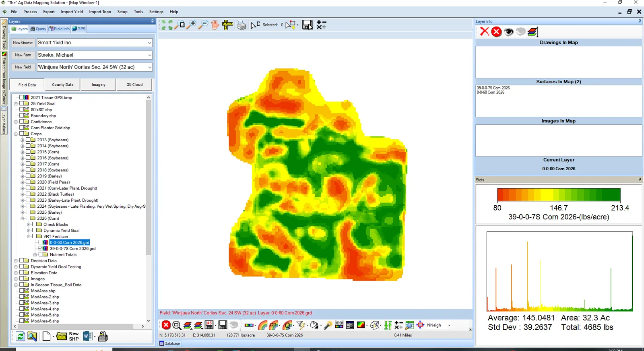Click the Word document export icon
Image resolution: width=644 pixels, height=351 pixels.
pyautogui.click(x=87, y=336)
